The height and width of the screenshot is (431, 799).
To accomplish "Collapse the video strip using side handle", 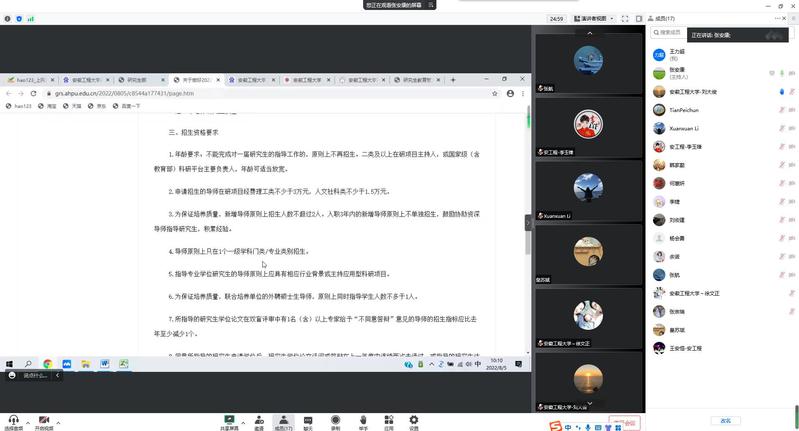I will tap(528, 223).
